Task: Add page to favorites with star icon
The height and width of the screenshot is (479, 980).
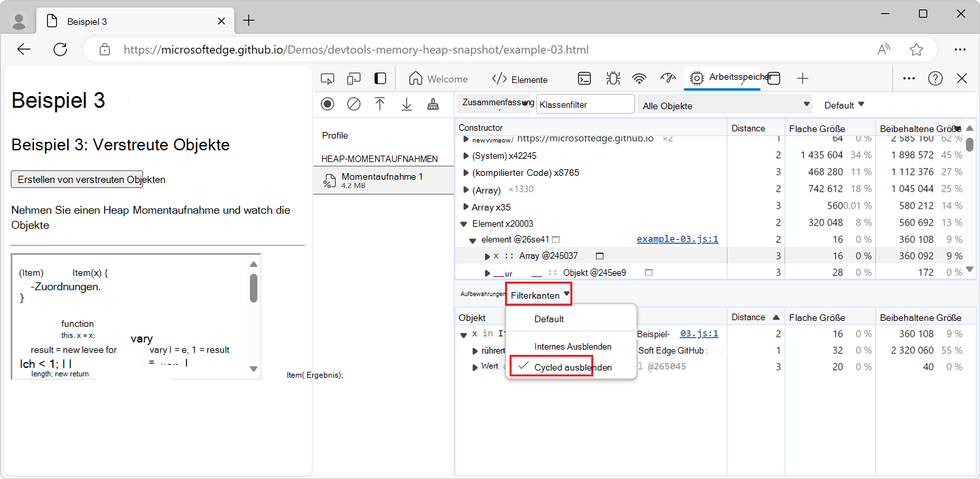Action: point(917,50)
